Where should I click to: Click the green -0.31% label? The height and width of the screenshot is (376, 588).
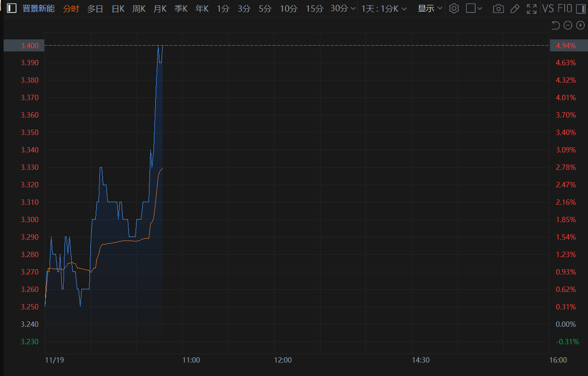[x=567, y=342]
